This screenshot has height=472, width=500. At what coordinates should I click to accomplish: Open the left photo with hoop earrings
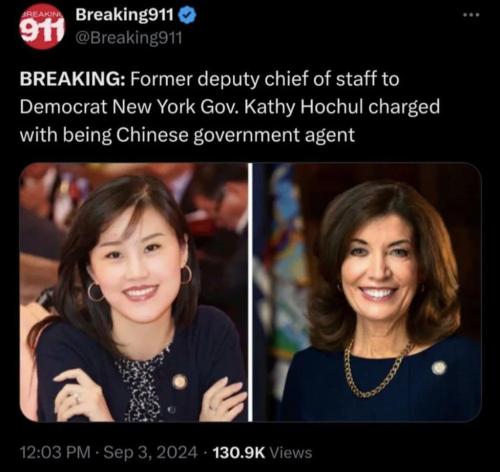click(x=134, y=292)
